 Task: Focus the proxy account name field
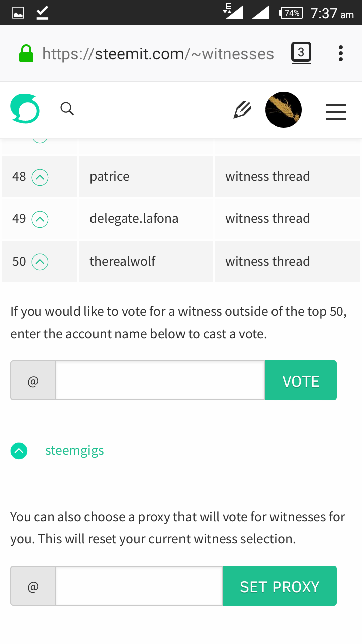coord(139,586)
